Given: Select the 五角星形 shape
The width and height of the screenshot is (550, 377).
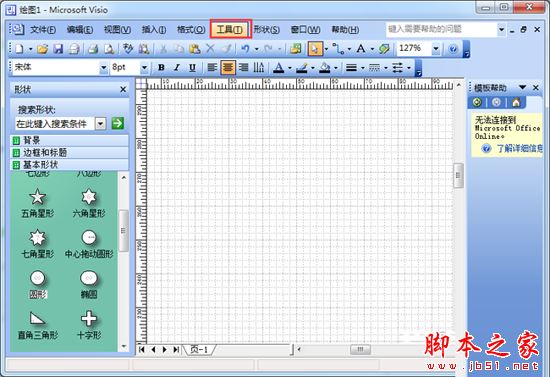Looking at the screenshot, I should (38, 203).
